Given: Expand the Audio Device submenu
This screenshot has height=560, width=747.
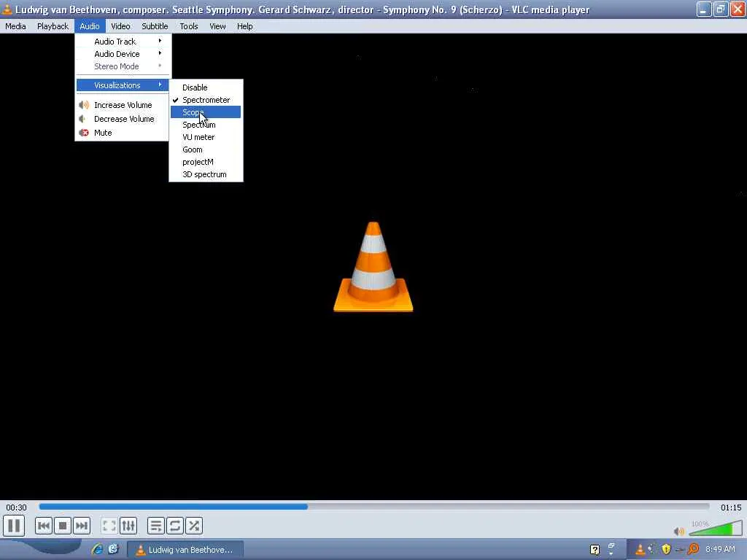Looking at the screenshot, I should [x=123, y=54].
